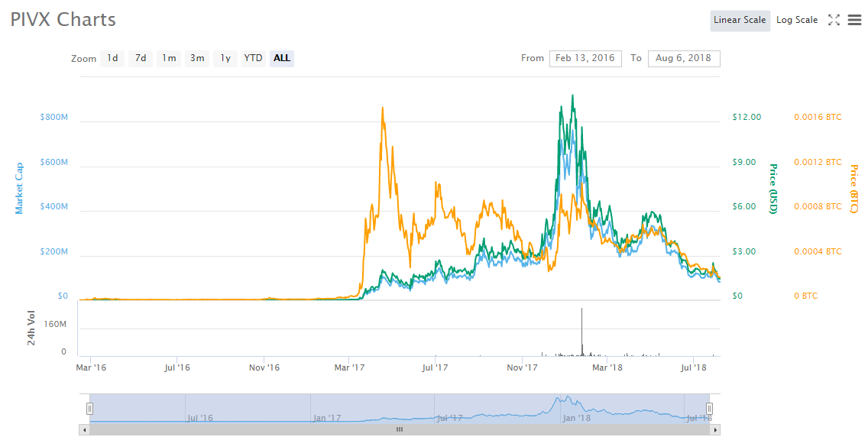Image resolution: width=868 pixels, height=437 pixels.
Task: Click the $400M market cap label
Action: (53, 207)
